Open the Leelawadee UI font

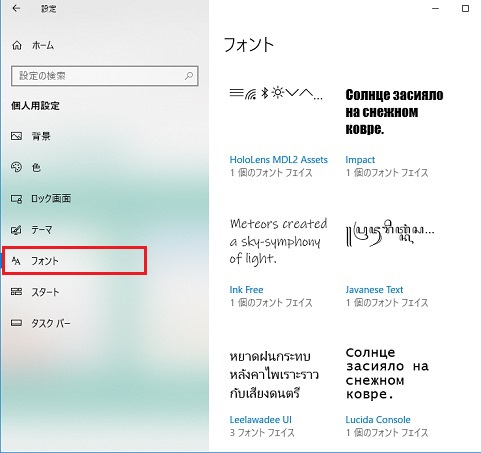[x=260, y=420]
